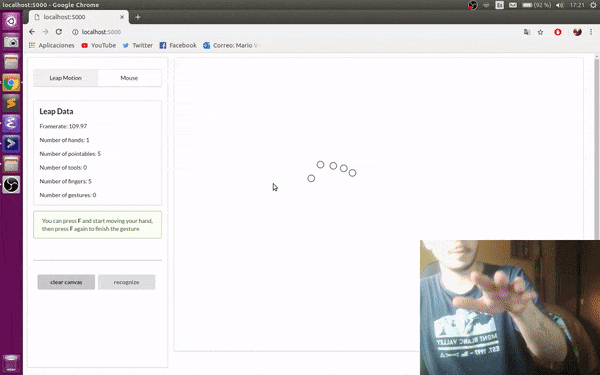Switch to Mouse input mode
Screen dimensions: 600x375
pos(129,78)
